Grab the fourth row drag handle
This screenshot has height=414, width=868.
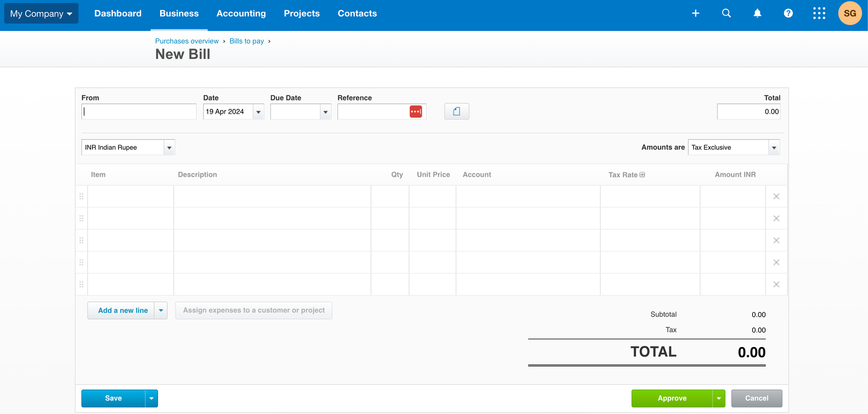[x=81, y=262]
